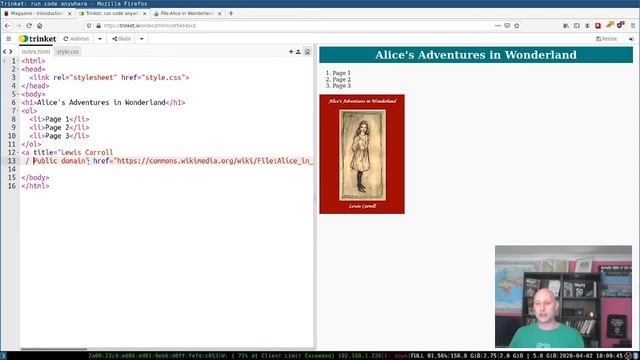Upload a file with upload icon
Viewport: 640px width, 360px height.
click(x=298, y=51)
